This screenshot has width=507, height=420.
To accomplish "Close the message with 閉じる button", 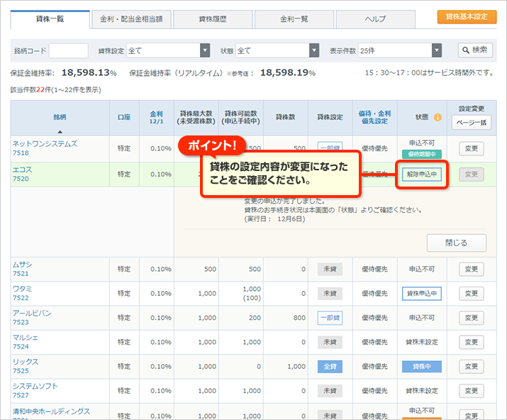I will (x=456, y=243).
